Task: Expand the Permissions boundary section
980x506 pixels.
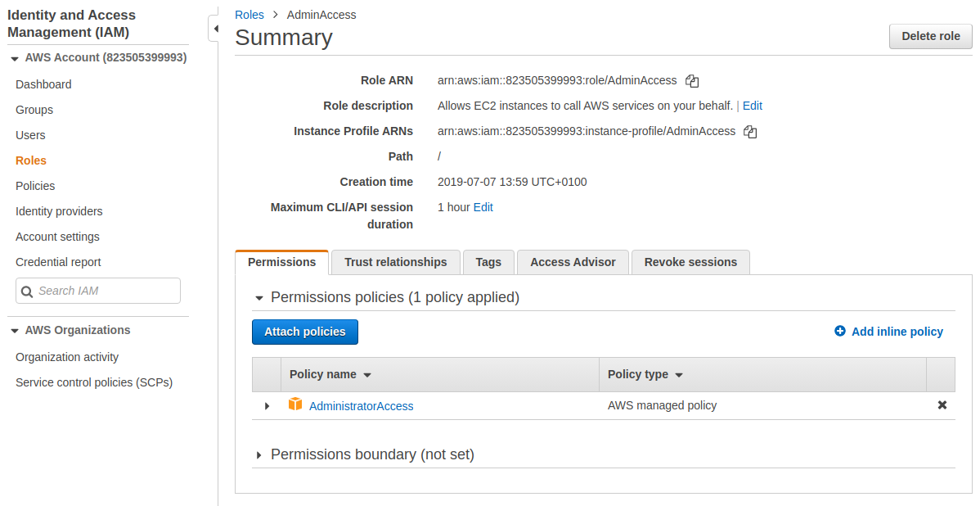Action: pos(258,455)
